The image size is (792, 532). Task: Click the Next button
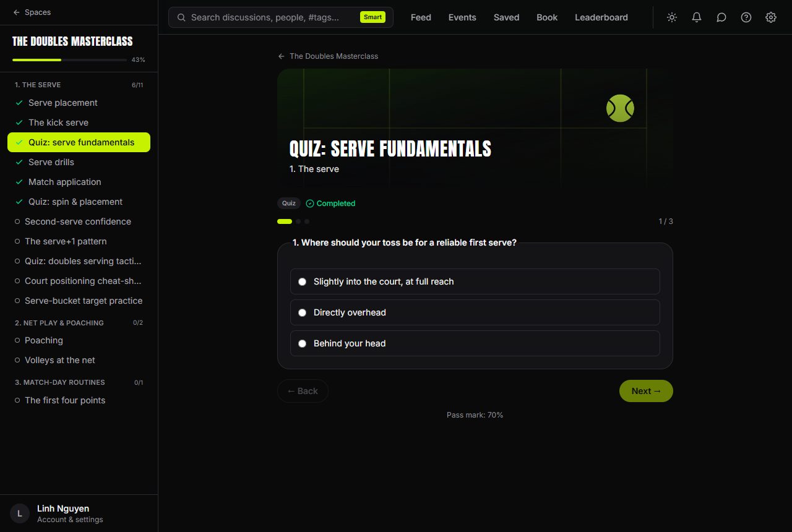[646, 391]
